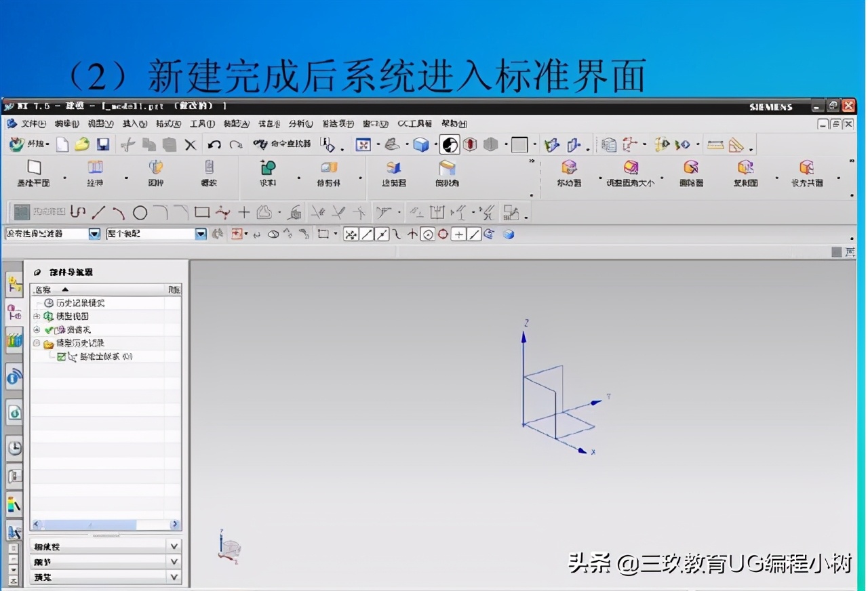Collapse the Preview panel with its chevron
Image resolution: width=868 pixels, height=591 pixels.
pos(174,577)
